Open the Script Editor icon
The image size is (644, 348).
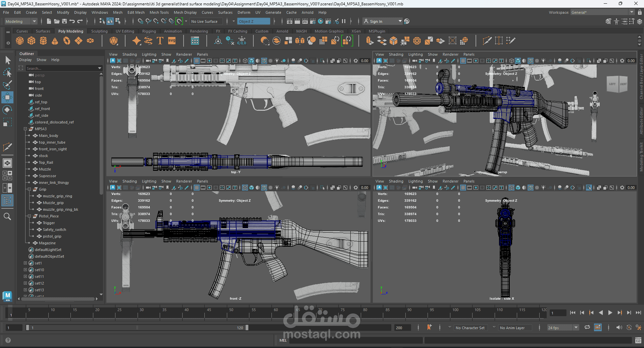click(x=638, y=340)
